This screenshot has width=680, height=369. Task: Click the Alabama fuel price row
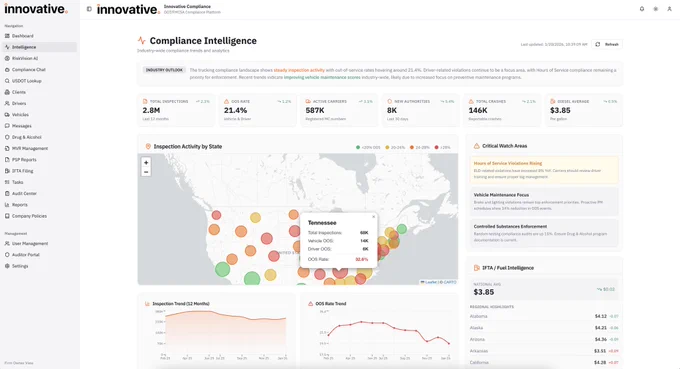[x=544, y=317]
